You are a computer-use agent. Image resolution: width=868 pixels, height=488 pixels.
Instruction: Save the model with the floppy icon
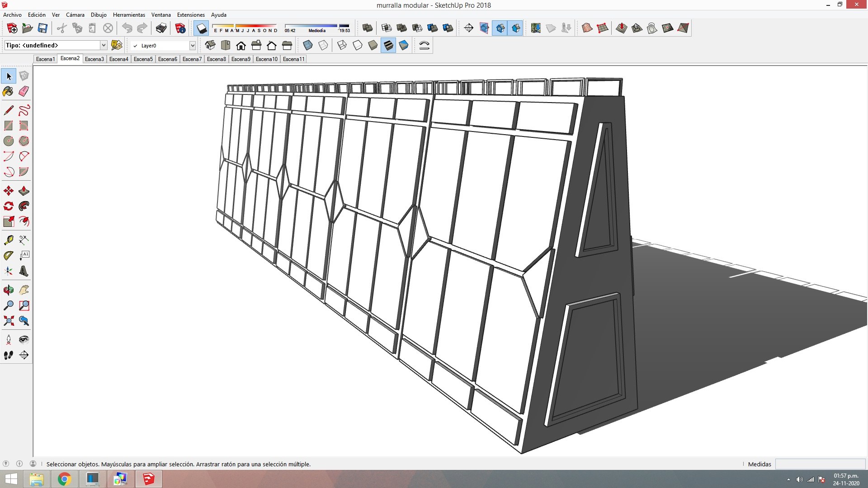tap(42, 28)
